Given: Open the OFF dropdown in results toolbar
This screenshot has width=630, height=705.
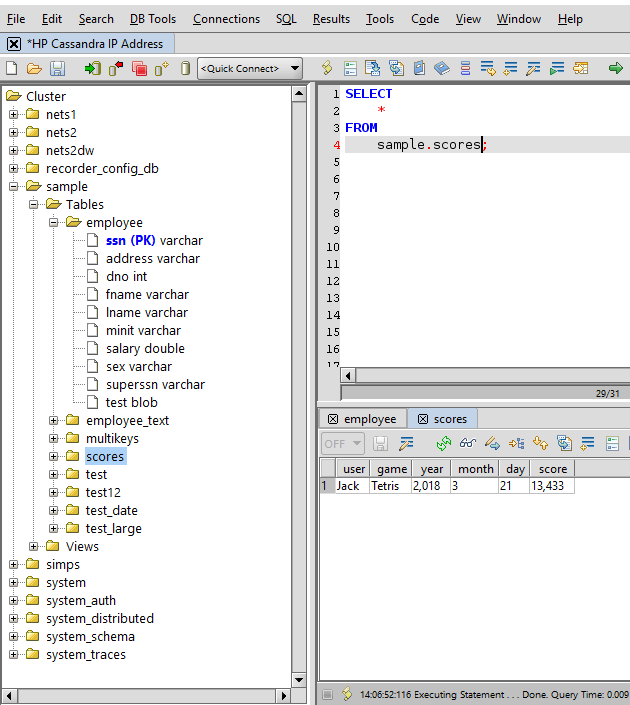Looking at the screenshot, I should coord(343,444).
